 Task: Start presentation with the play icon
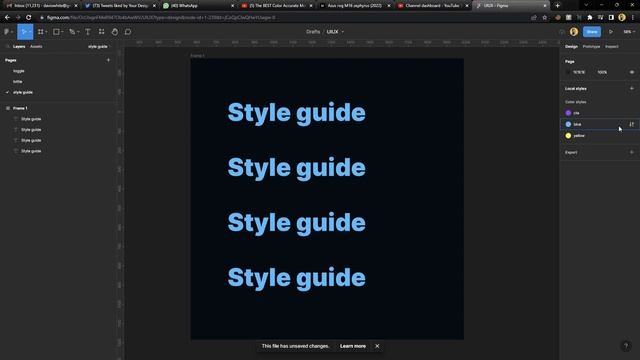tap(611, 31)
